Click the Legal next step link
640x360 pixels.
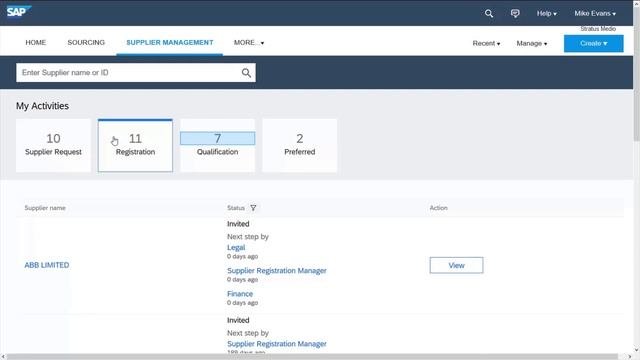click(236, 247)
